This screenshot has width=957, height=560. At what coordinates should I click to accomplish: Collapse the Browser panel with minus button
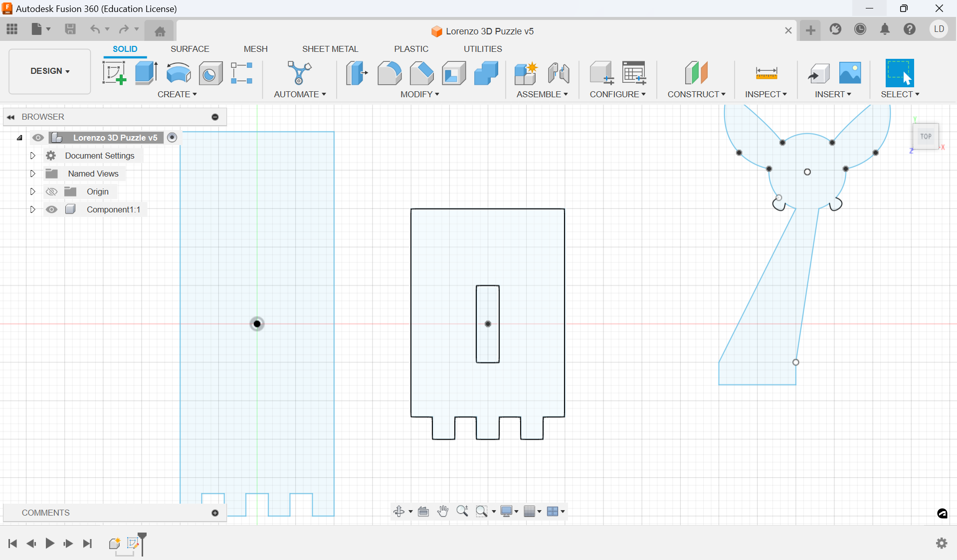215,117
